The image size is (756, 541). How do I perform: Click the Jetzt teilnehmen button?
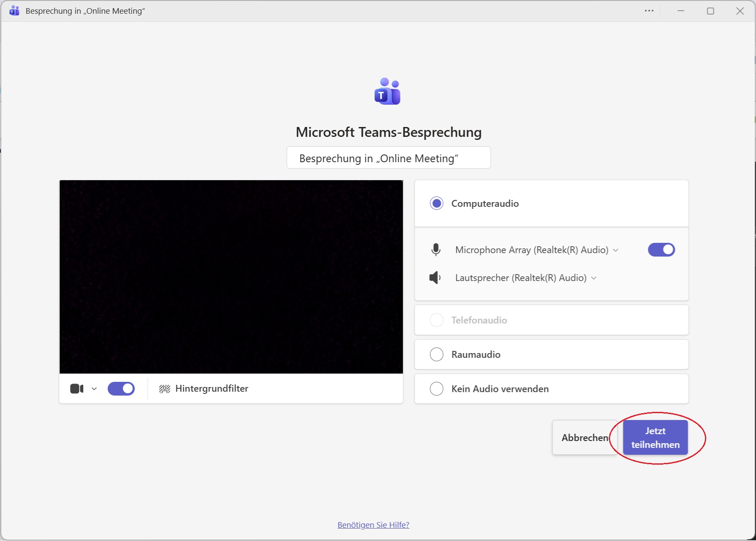(x=655, y=437)
